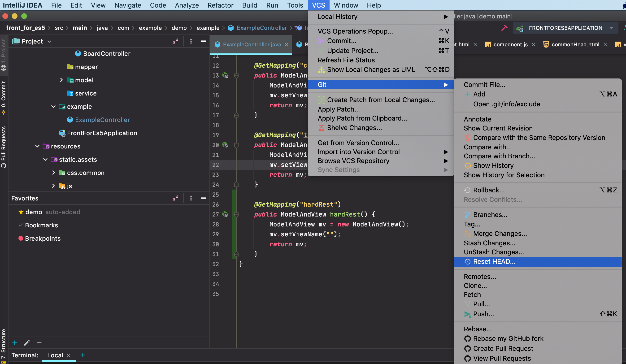Screen dimensions: 626x364
Task: Toggle fold marker at line 13
Action: click(x=236, y=75)
